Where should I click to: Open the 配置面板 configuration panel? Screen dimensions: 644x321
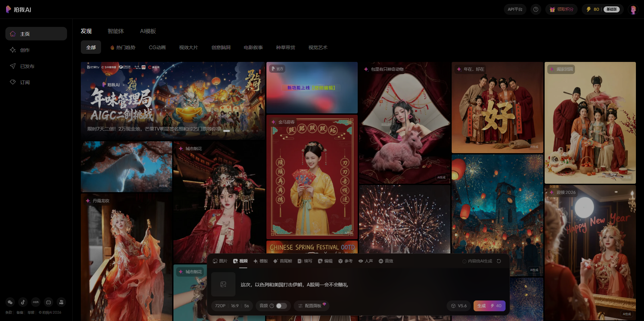click(x=311, y=306)
